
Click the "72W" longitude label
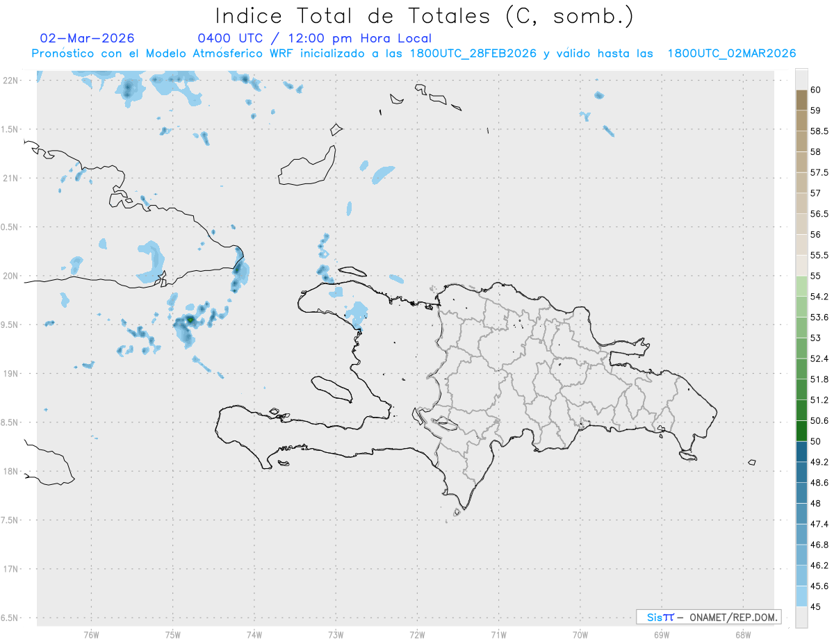(x=417, y=635)
